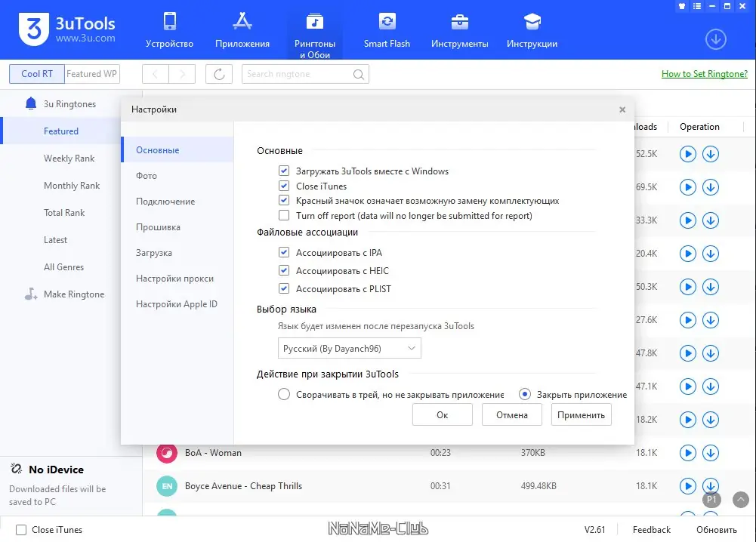The image size is (756, 542).
Task: Download the ringtone with 69.5K downloads
Action: [x=710, y=187]
